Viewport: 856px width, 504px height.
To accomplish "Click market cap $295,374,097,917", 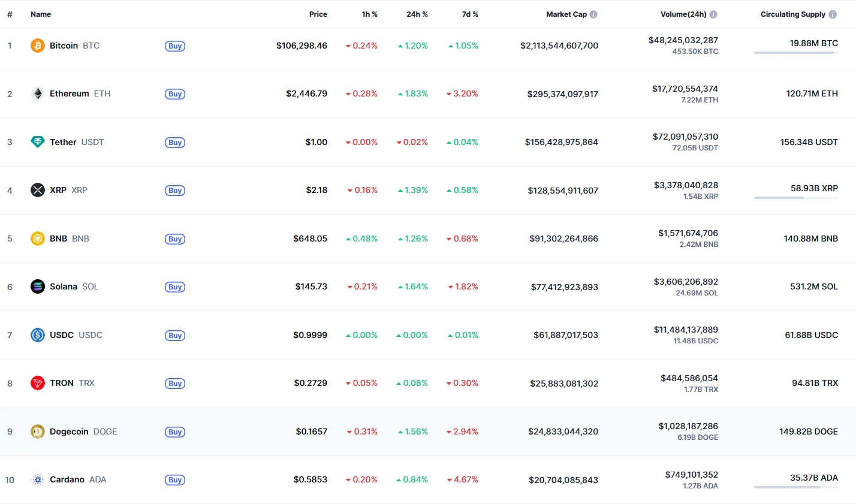I will 563,94.
